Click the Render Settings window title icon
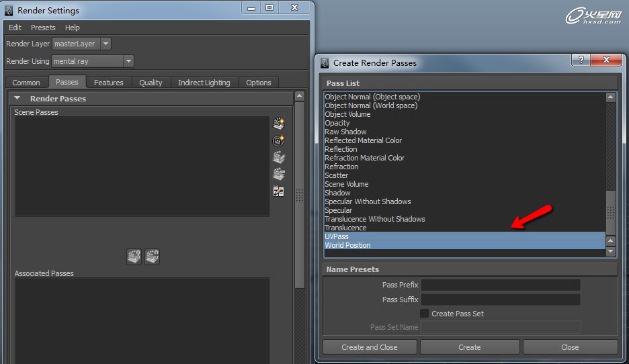The image size is (629, 364). click(x=9, y=11)
